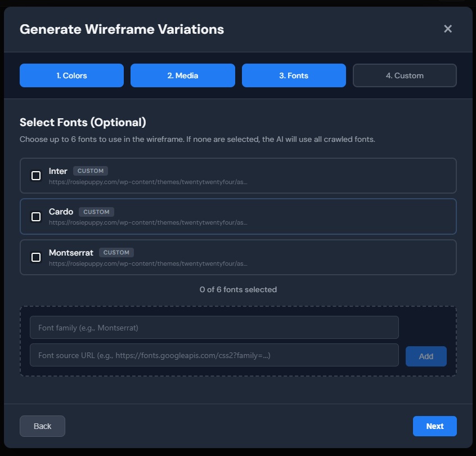476x456 pixels.
Task: Close the Generate Wireframe Variations dialog
Action: tap(448, 29)
